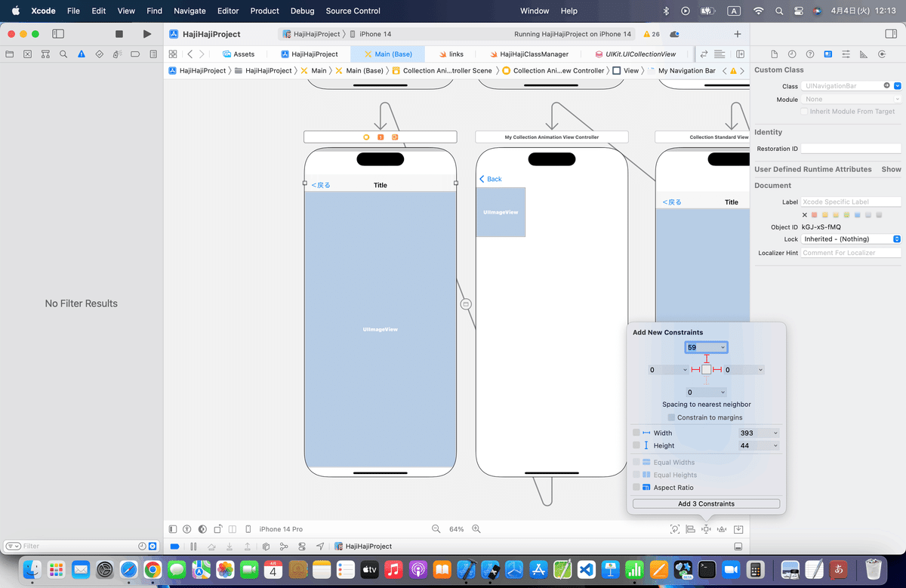The image size is (906, 588).
Task: Open the Height 44 dropdown
Action: coord(775,446)
